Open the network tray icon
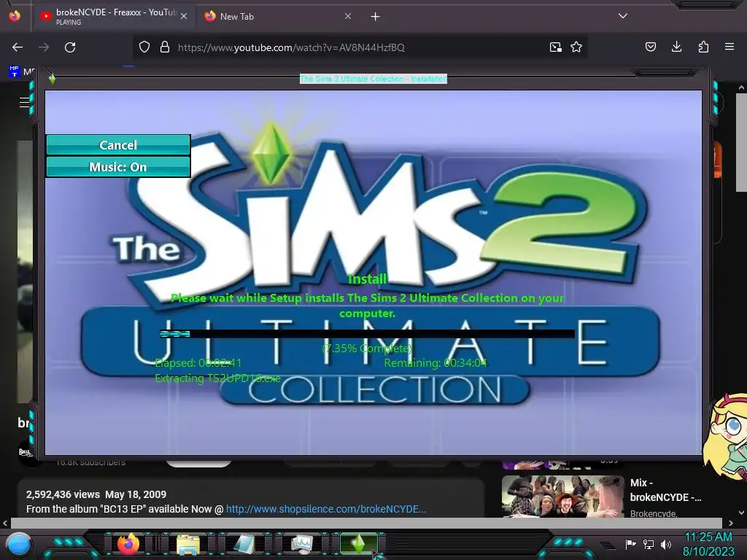Screen dimensions: 747x560 click(x=649, y=544)
